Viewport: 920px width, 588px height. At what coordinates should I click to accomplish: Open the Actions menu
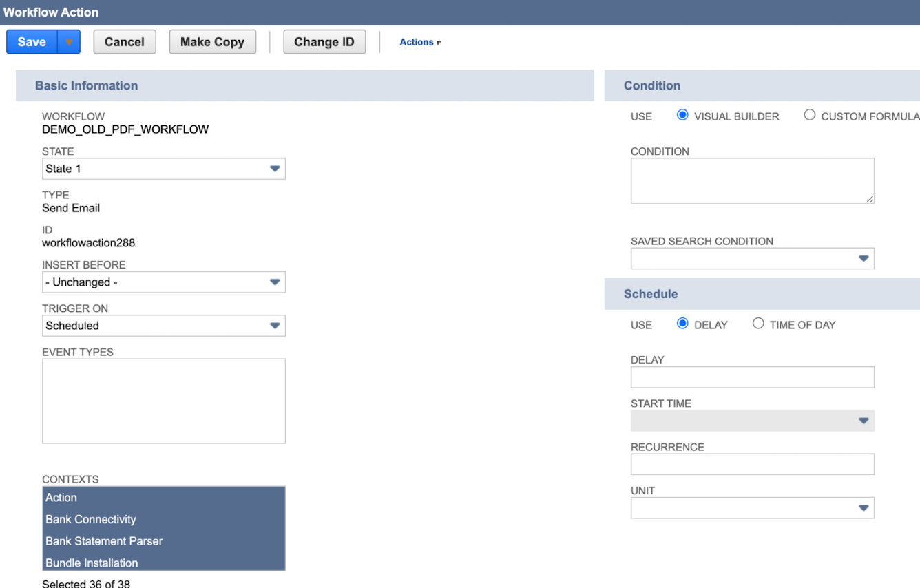418,42
